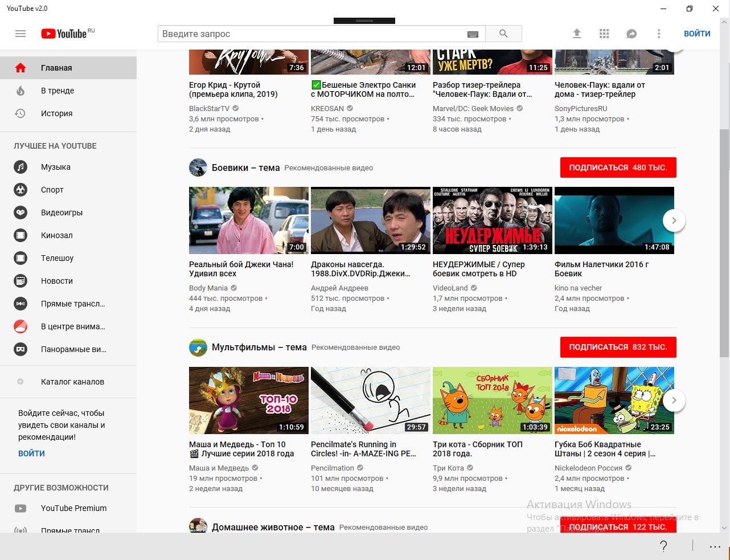
Task: Click the Видеоигры gaming icon
Action: (20, 212)
